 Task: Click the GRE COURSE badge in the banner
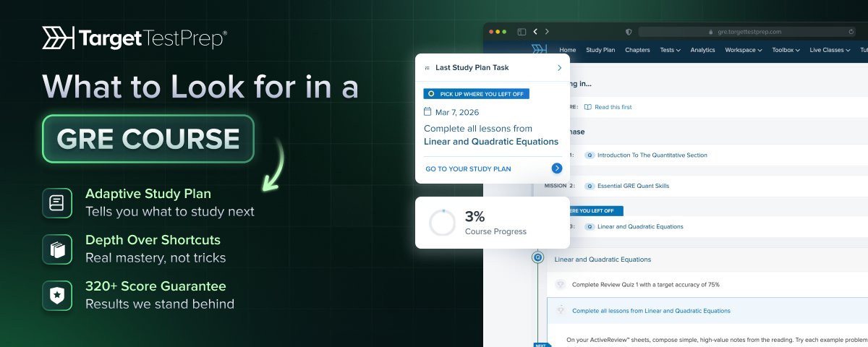point(148,138)
